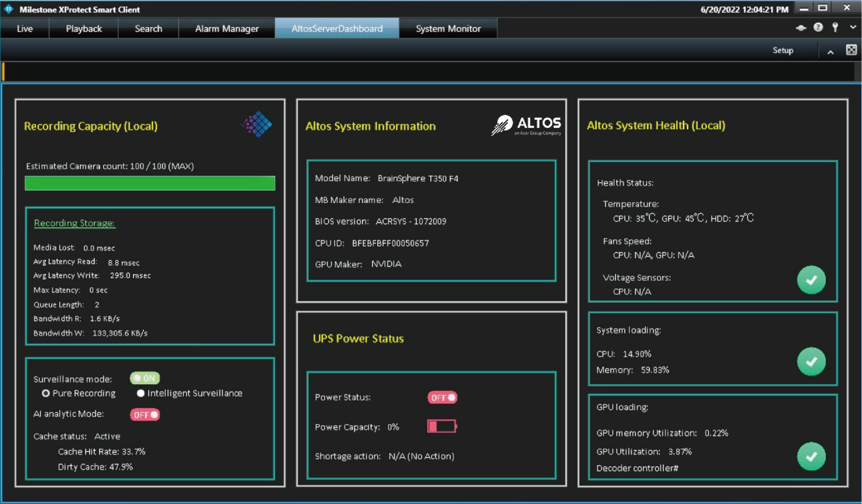
Task: Click the connection status icon in title bar
Action: click(801, 28)
